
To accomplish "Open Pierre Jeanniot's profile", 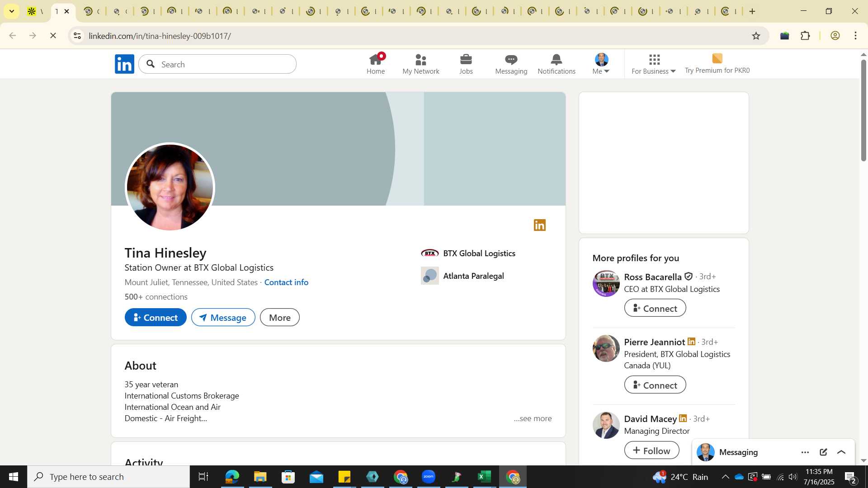I will click(654, 342).
